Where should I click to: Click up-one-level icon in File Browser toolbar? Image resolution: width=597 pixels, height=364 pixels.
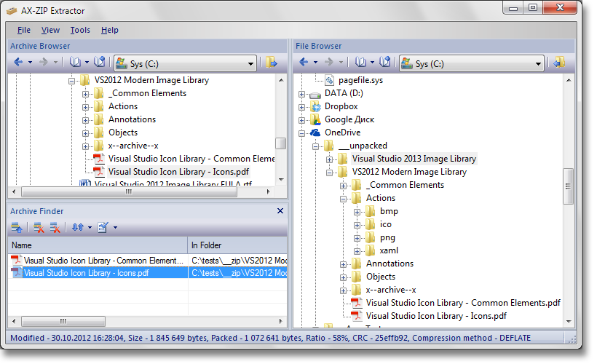tap(386, 63)
